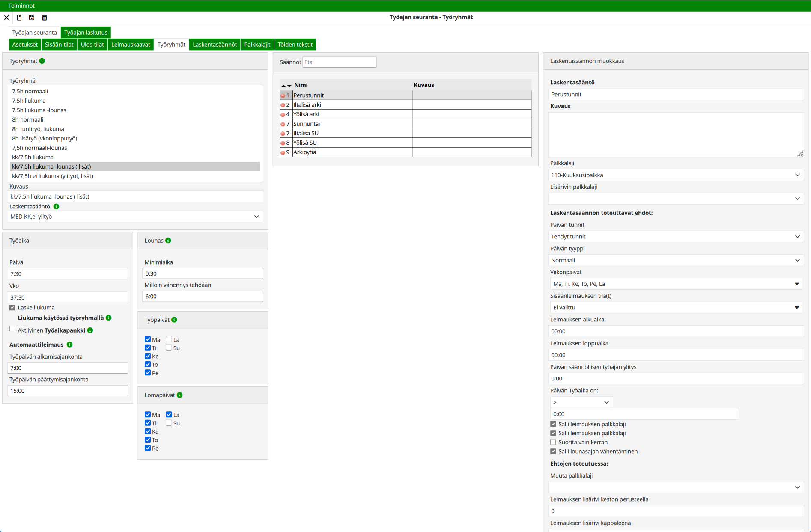The height and width of the screenshot is (532, 811).
Task: Check the Suorita vain kerran option
Action: pyautogui.click(x=553, y=442)
